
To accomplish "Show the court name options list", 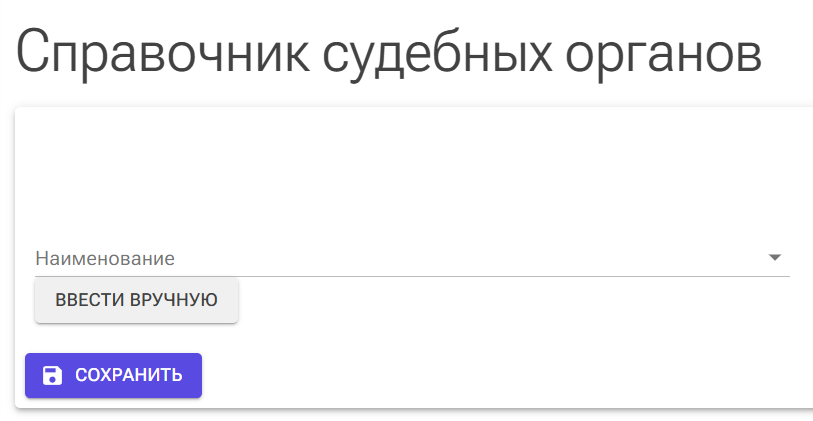I will pyautogui.click(x=774, y=258).
